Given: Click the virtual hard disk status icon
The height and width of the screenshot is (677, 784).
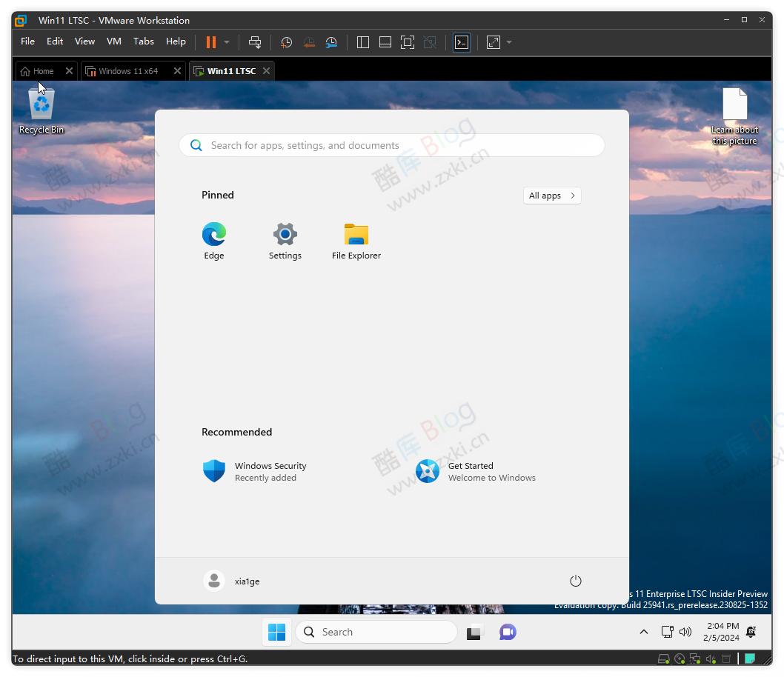Looking at the screenshot, I should click(664, 658).
